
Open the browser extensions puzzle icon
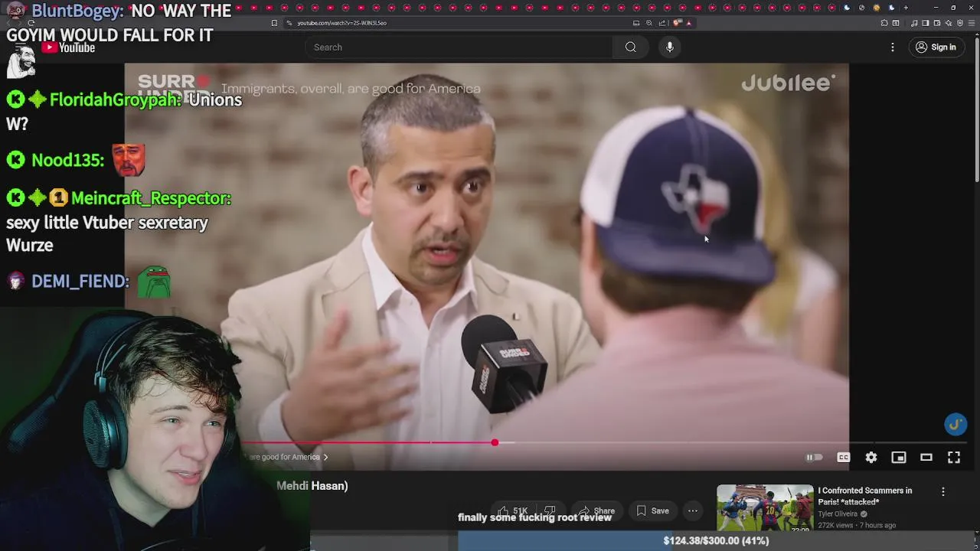click(884, 23)
